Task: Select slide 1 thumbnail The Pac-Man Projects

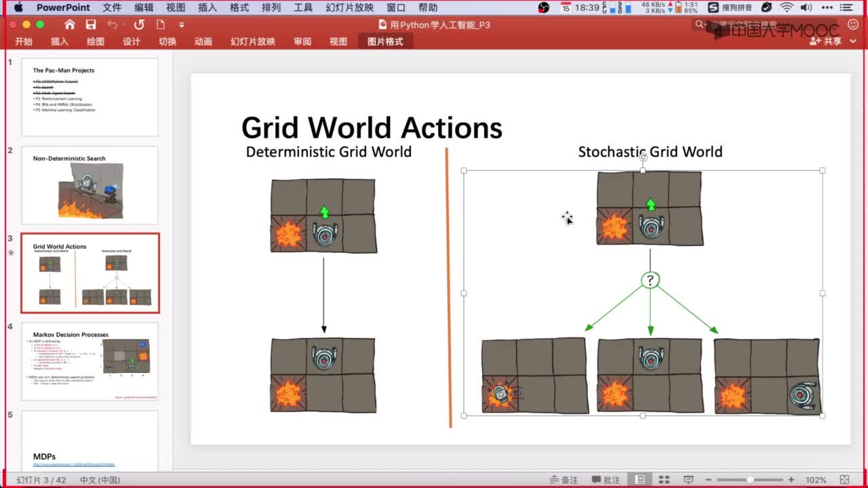Action: tap(90, 97)
